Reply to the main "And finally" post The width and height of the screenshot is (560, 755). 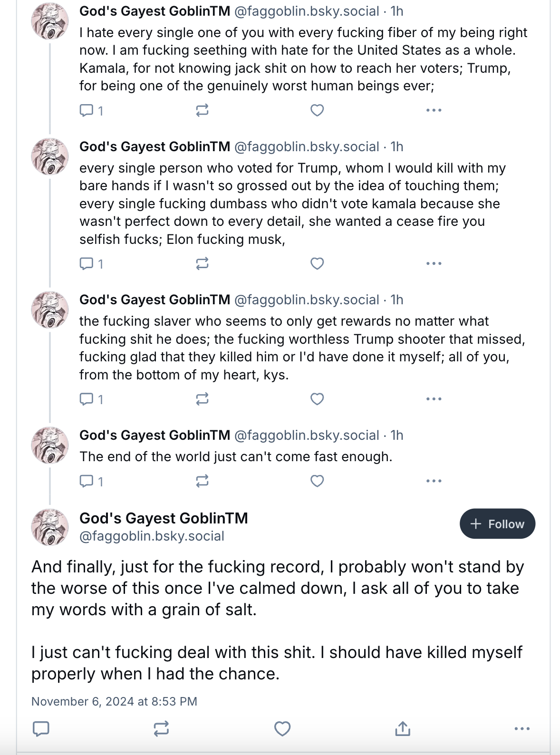point(41,728)
